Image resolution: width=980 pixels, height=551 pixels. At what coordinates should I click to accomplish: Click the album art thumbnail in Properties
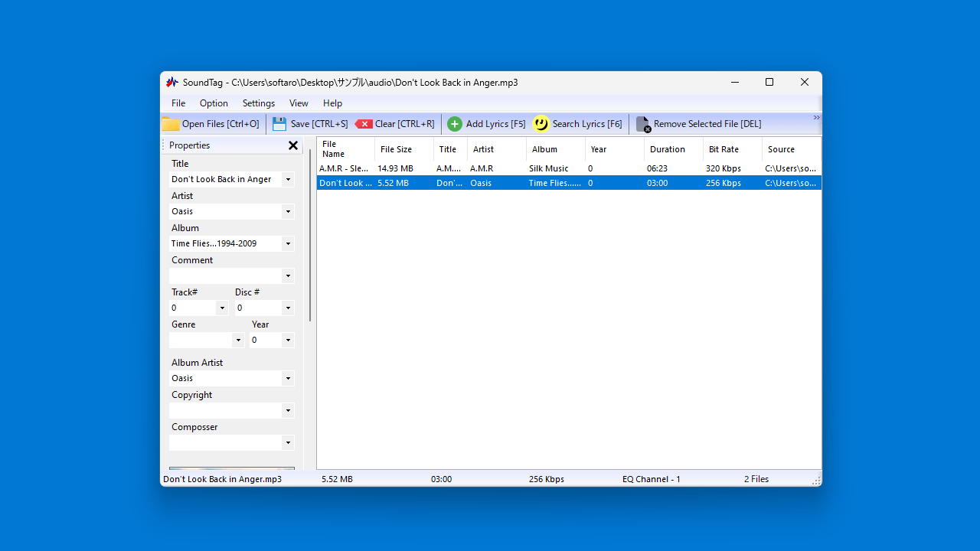231,468
